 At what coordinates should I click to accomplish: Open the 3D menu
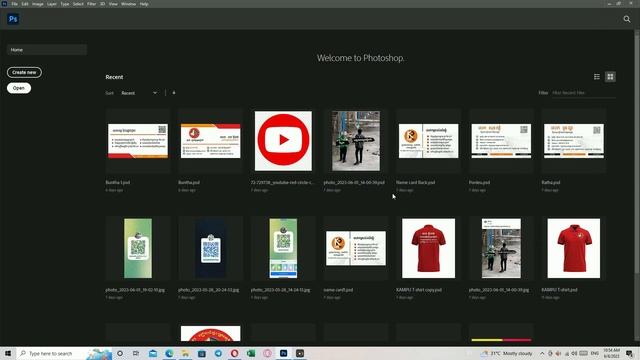click(x=102, y=4)
